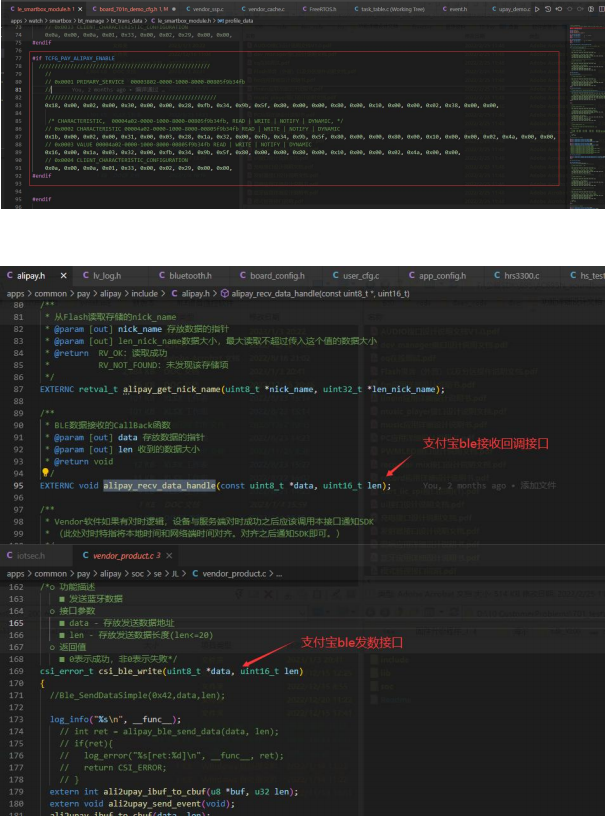Viewport: 605px width, 816px height.
Task: Switch to the event.h tab
Action: pos(455,9)
